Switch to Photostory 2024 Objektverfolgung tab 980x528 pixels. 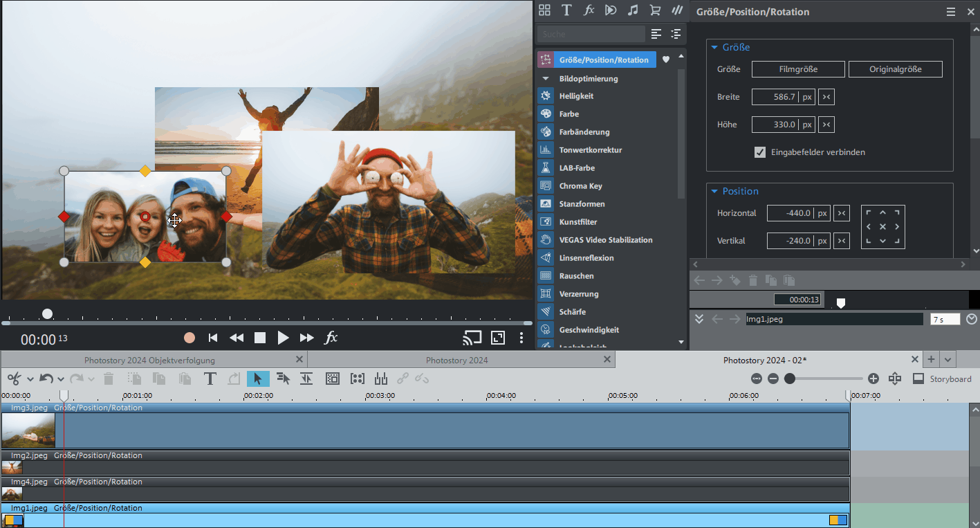[149, 360]
